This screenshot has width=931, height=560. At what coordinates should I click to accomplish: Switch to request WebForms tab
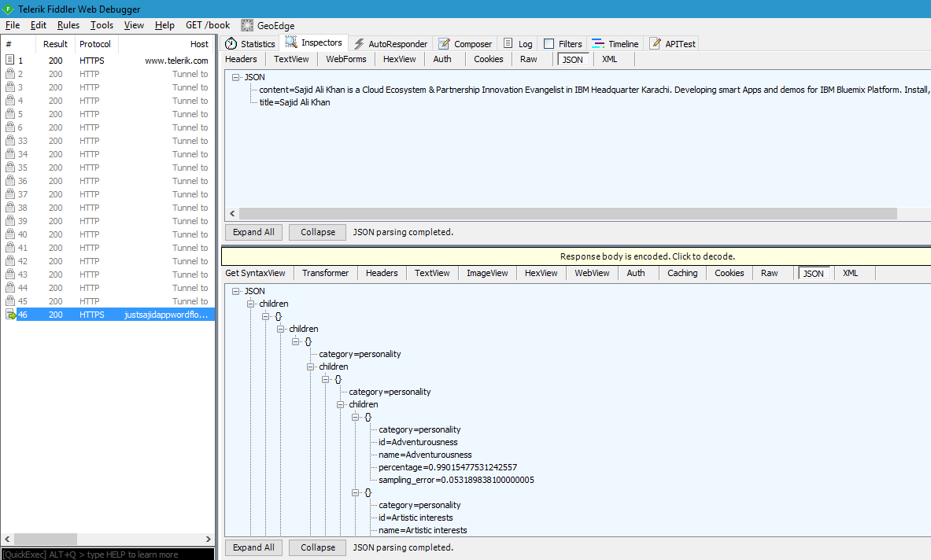(x=346, y=59)
